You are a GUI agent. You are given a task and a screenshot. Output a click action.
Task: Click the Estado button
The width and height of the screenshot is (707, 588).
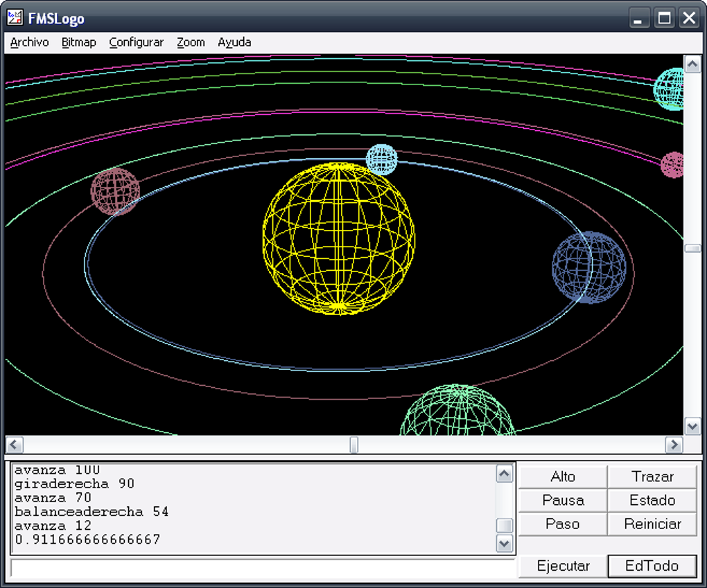652,500
